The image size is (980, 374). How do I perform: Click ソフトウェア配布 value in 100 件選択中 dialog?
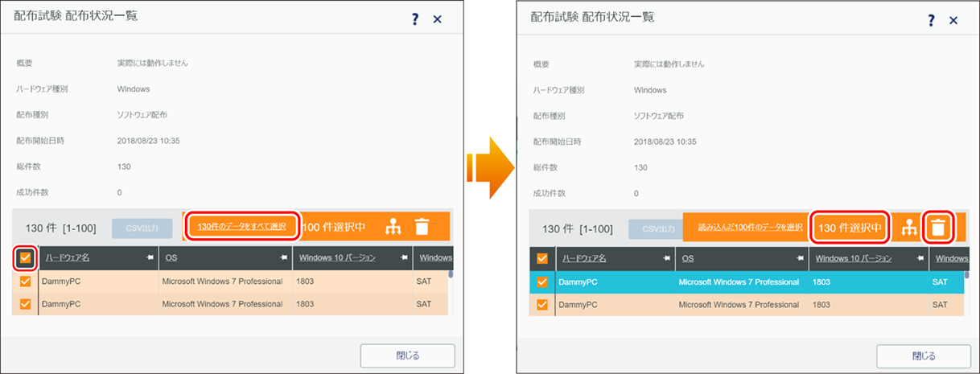coord(142,115)
